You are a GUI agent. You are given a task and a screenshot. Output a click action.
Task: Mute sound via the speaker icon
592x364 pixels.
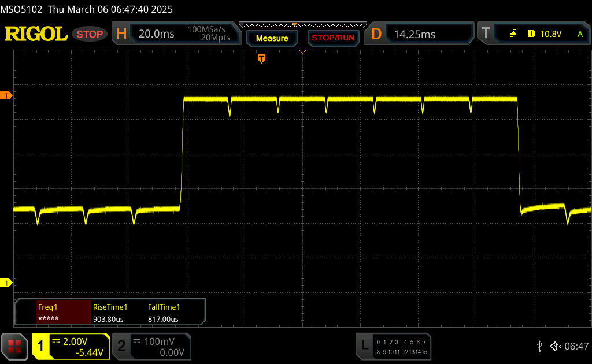[555, 346]
